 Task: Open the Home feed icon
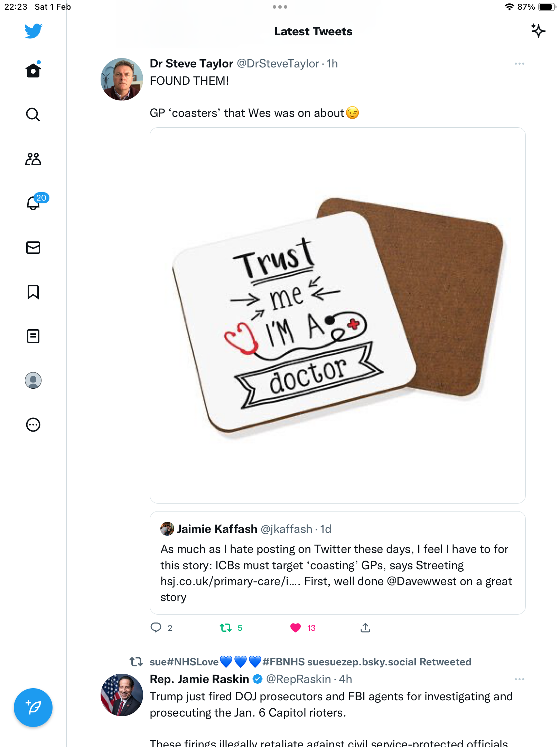coord(33,70)
